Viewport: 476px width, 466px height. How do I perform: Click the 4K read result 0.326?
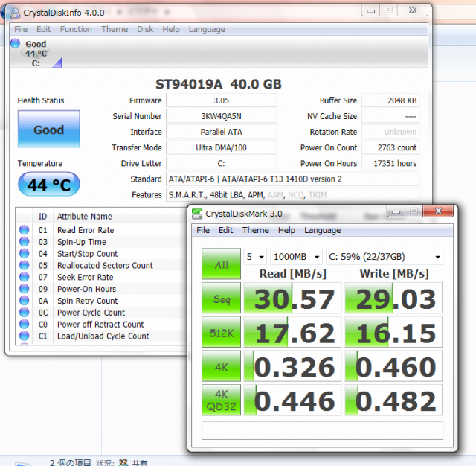click(292, 366)
